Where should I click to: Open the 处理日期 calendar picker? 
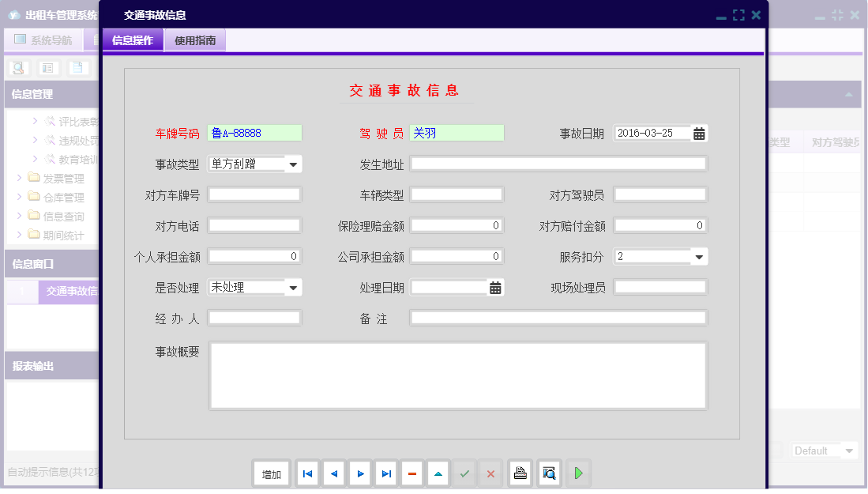point(495,288)
